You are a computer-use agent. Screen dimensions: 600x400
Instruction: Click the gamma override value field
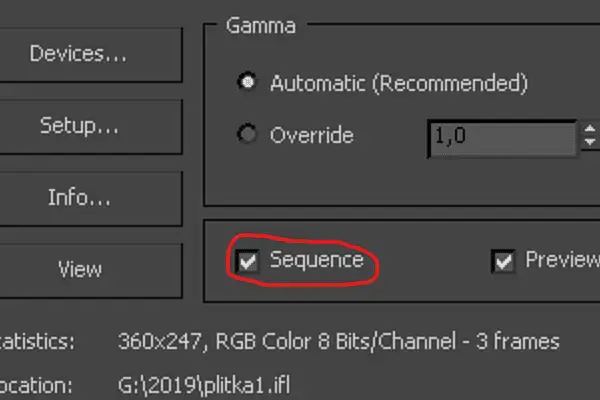[500, 135]
